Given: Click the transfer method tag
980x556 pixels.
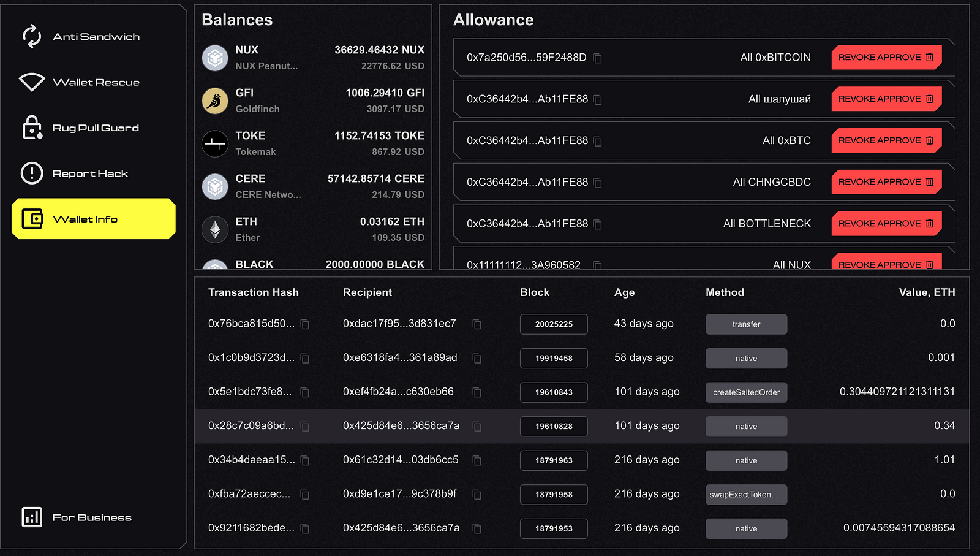Looking at the screenshot, I should click(x=746, y=324).
